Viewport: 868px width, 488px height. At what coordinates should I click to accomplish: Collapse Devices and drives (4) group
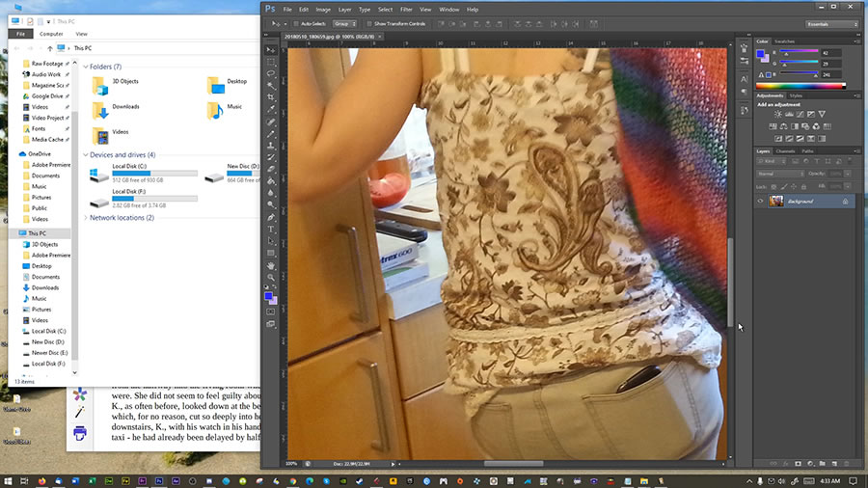tap(86, 155)
